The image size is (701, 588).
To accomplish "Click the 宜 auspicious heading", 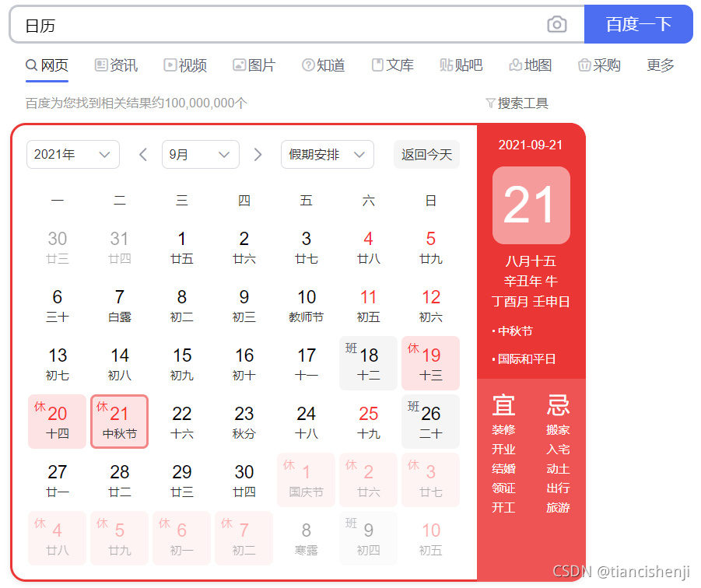I will coord(503,404).
